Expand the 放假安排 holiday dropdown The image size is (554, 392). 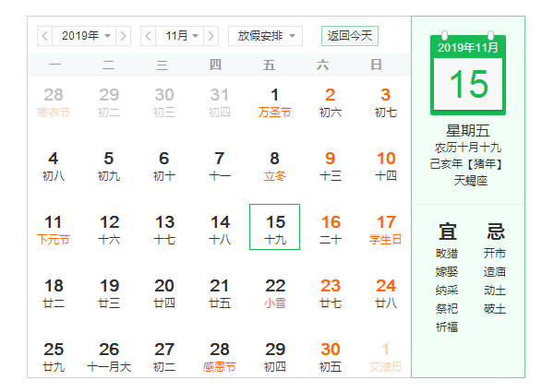(265, 36)
